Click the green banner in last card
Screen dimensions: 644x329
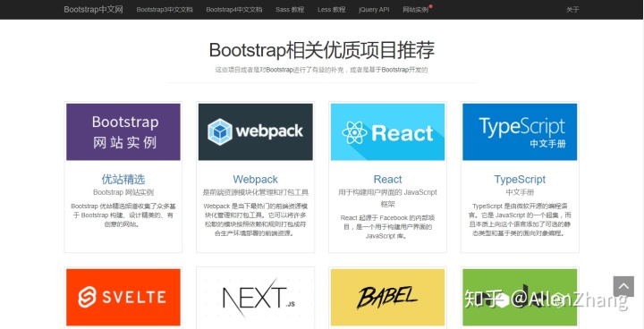(520, 297)
